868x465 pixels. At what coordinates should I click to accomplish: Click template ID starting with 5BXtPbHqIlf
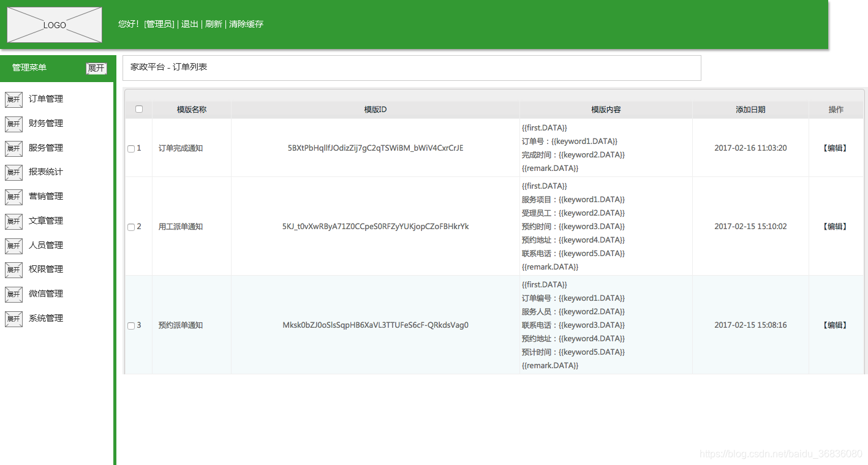pyautogui.click(x=376, y=148)
